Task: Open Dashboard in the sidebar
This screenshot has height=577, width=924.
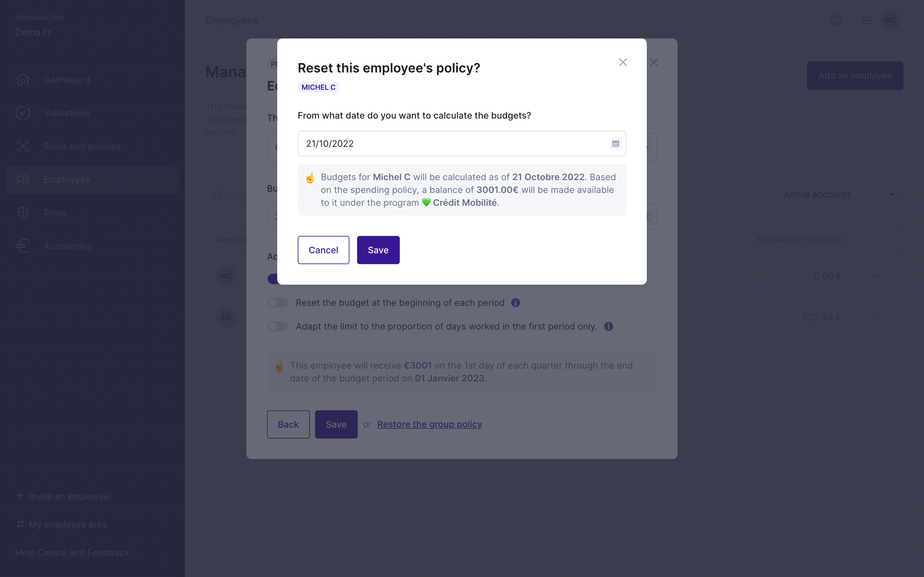Action: [x=67, y=80]
